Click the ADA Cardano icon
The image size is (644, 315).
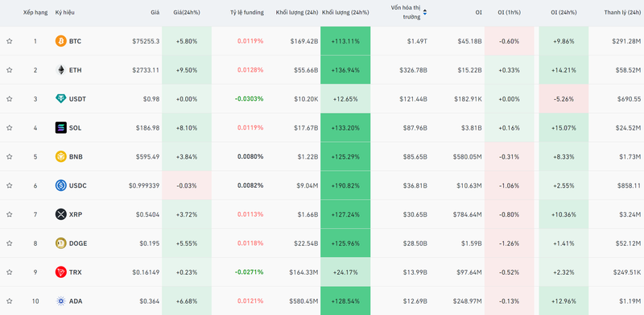point(61,301)
